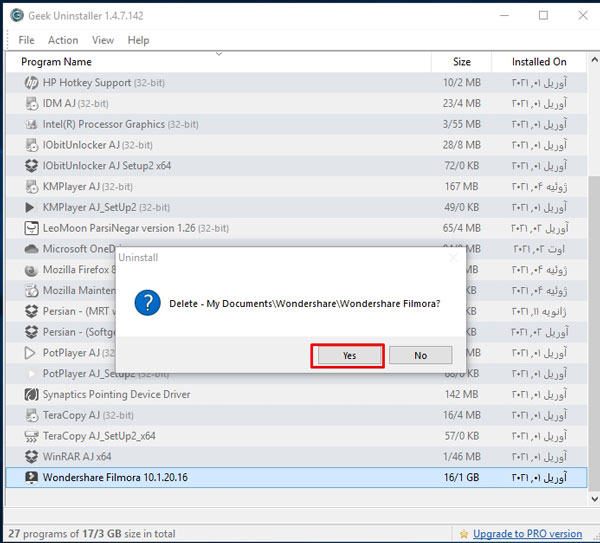Click the PotPlayer AJ play icon

(x=30, y=353)
